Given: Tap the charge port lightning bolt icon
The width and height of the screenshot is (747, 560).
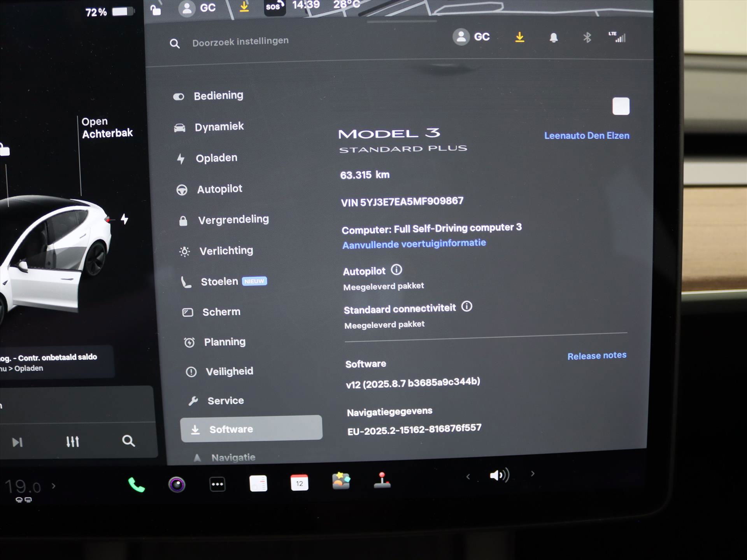Looking at the screenshot, I should click(x=124, y=219).
